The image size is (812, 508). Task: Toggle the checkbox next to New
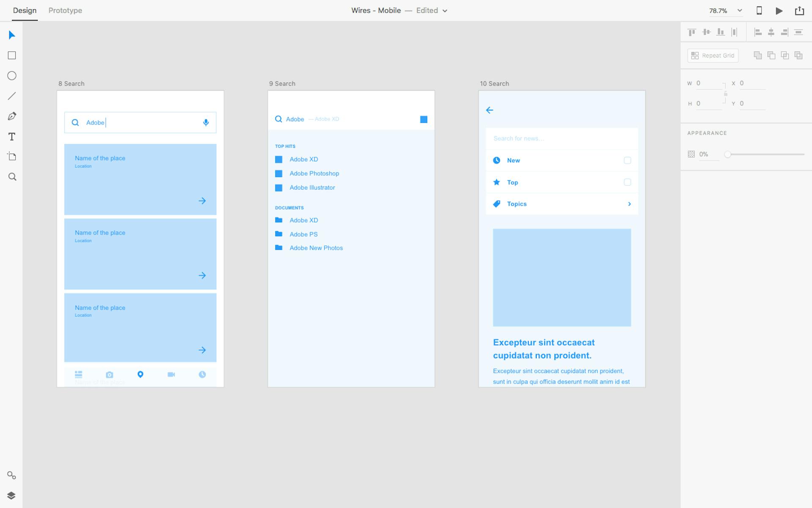[x=627, y=160]
